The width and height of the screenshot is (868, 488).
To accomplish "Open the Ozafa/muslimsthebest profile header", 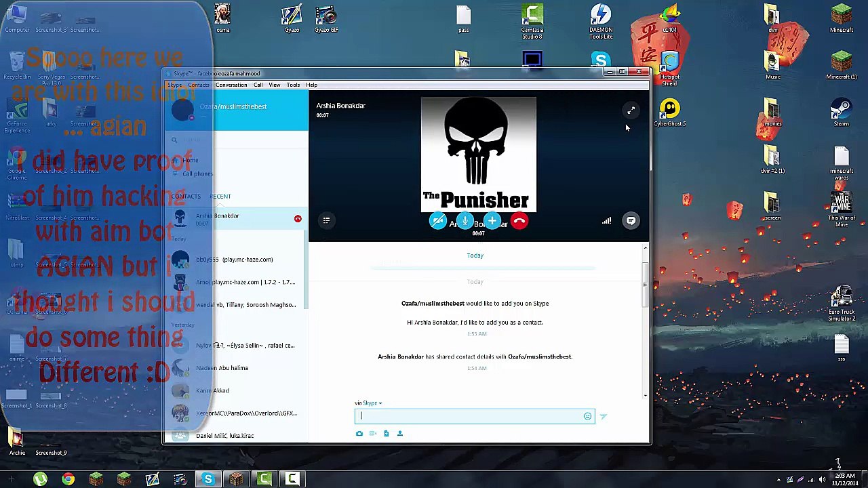I will pyautogui.click(x=236, y=110).
